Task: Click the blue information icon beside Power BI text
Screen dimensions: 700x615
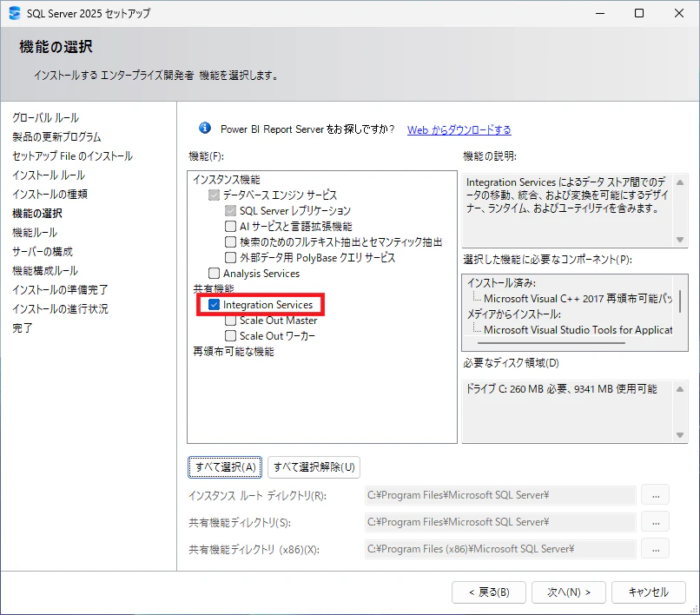Action: [205, 129]
